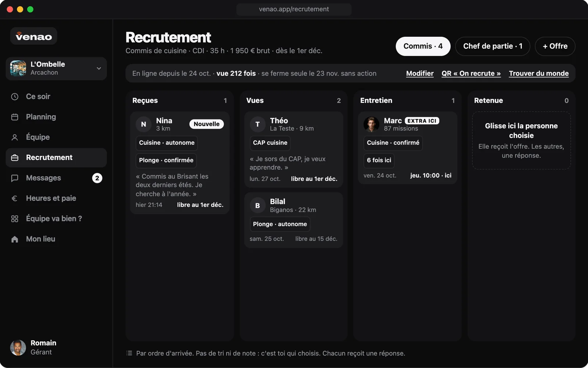Screen dimensions: 588x368
Task: Select the Recrutement sidebar item
Action: point(56,158)
